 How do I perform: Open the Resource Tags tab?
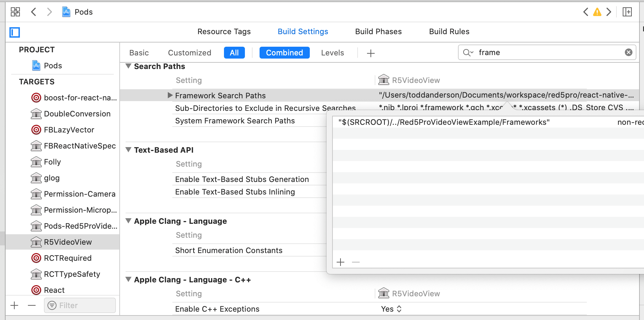point(224,31)
